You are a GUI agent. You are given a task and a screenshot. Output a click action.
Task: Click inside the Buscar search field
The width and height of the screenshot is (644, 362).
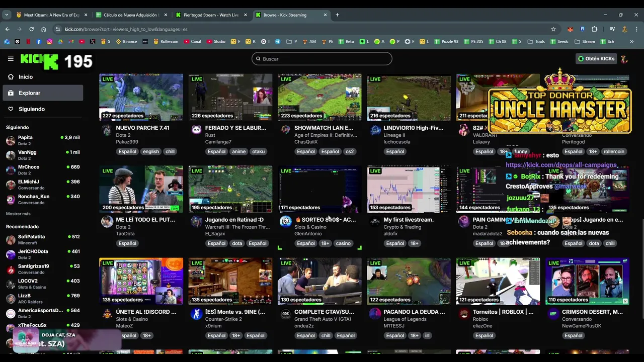tap(322, 59)
